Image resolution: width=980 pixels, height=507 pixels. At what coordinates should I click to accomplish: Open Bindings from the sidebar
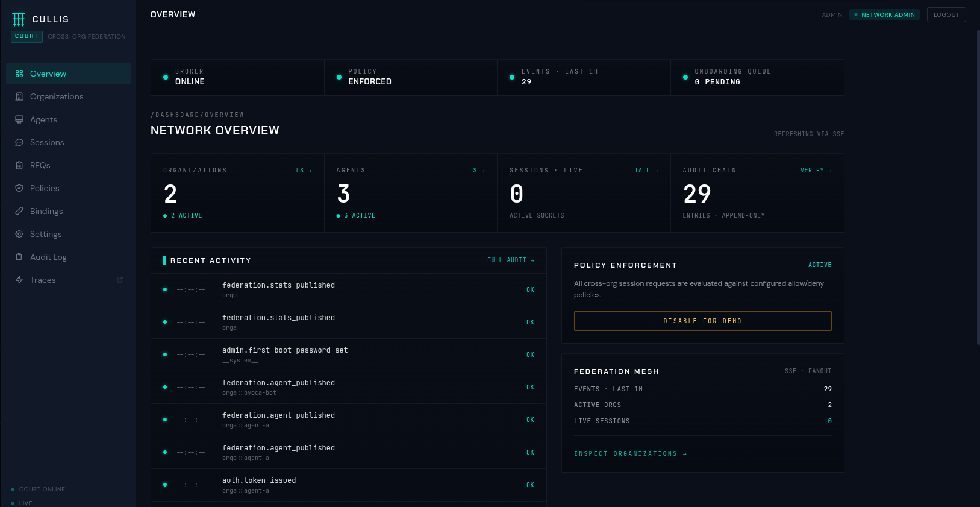68,211
